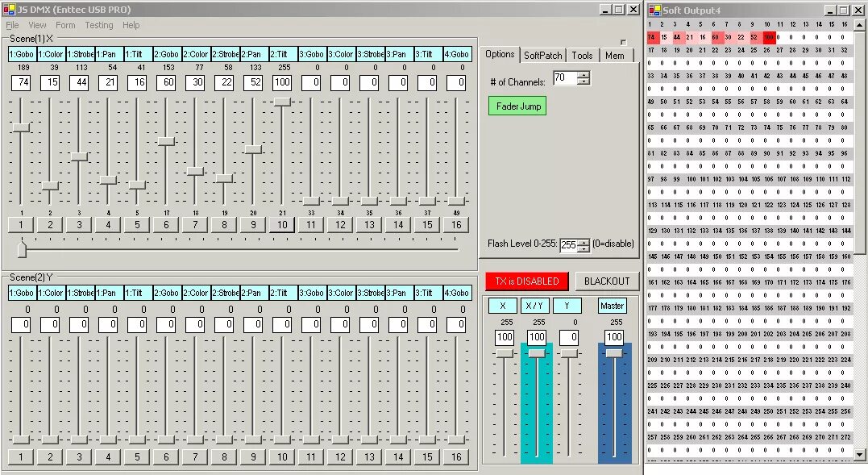Click Scene 2 flash button 1
This screenshot has width=868, height=475.
click(x=21, y=456)
